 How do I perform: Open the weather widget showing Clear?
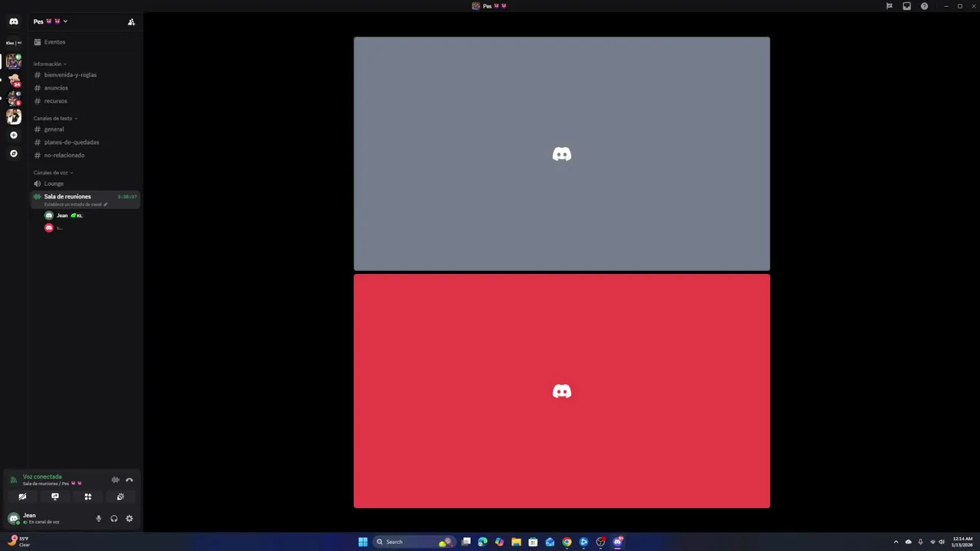coord(19,541)
